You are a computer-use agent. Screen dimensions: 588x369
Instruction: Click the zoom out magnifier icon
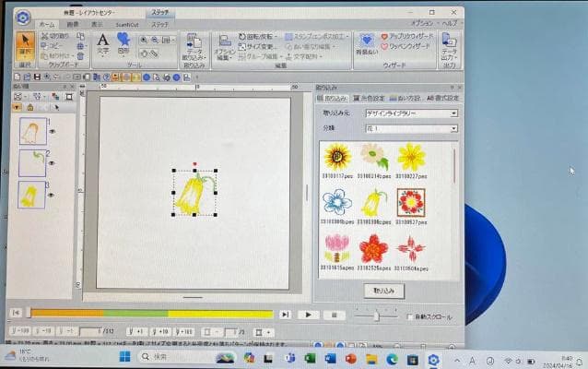tap(155, 41)
